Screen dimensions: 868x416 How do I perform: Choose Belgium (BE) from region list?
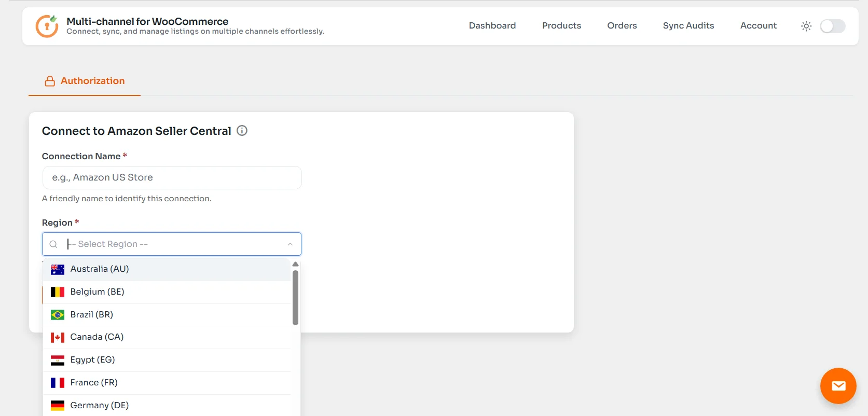(167, 292)
